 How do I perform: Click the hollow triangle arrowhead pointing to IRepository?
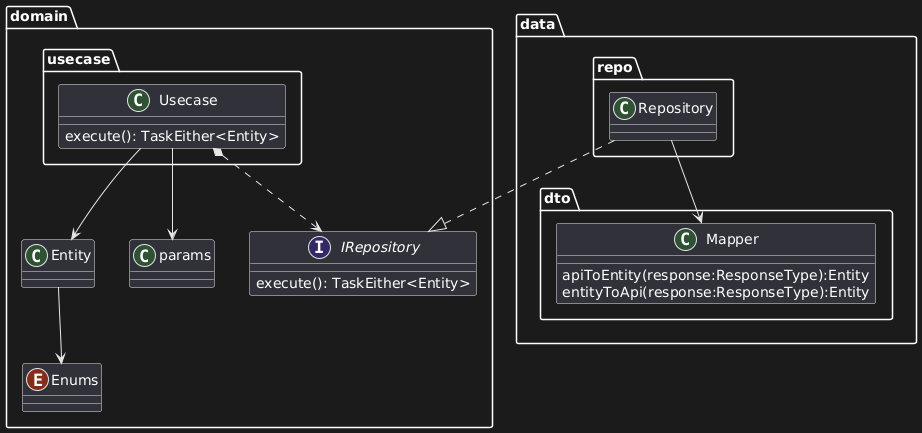coord(437,225)
